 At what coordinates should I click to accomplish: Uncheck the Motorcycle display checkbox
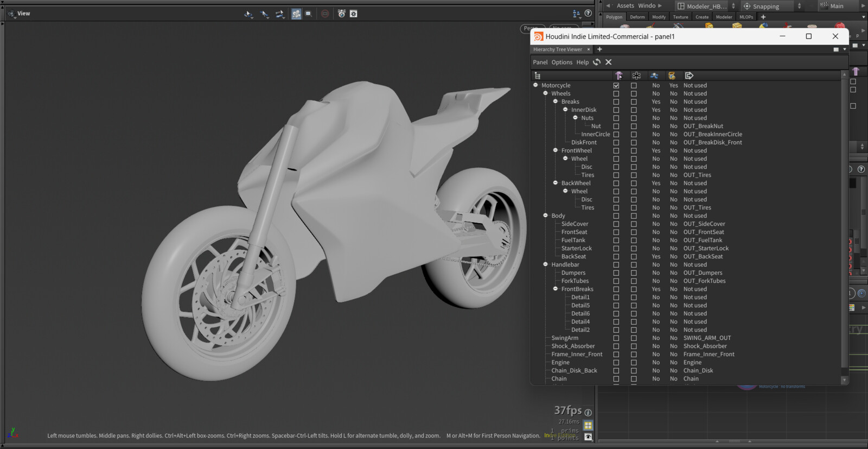(616, 86)
